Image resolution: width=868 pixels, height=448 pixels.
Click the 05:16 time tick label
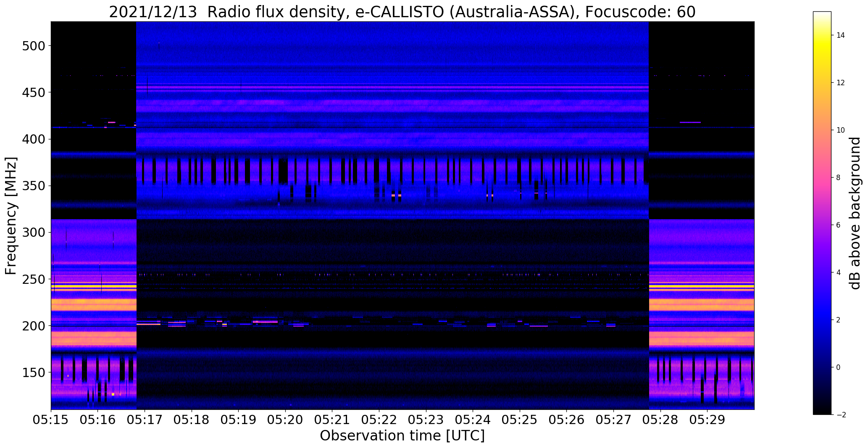click(98, 420)
